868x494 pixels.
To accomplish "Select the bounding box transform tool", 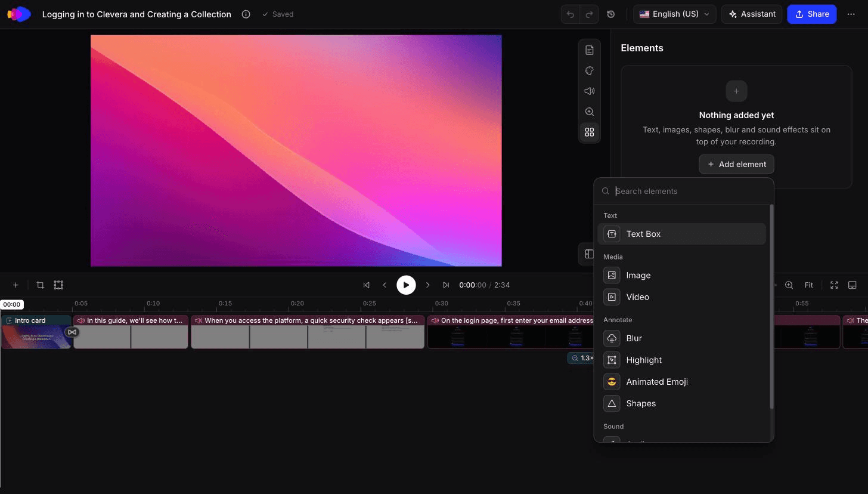I will [58, 285].
